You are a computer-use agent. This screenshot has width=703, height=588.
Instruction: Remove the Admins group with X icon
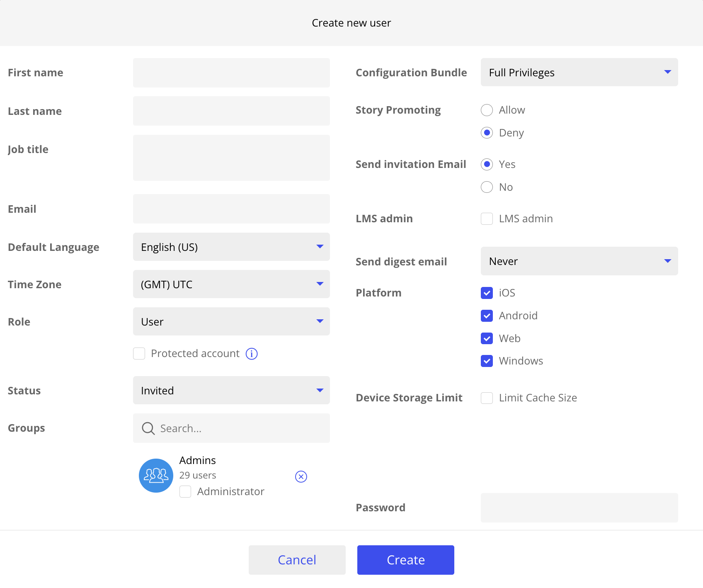(301, 477)
